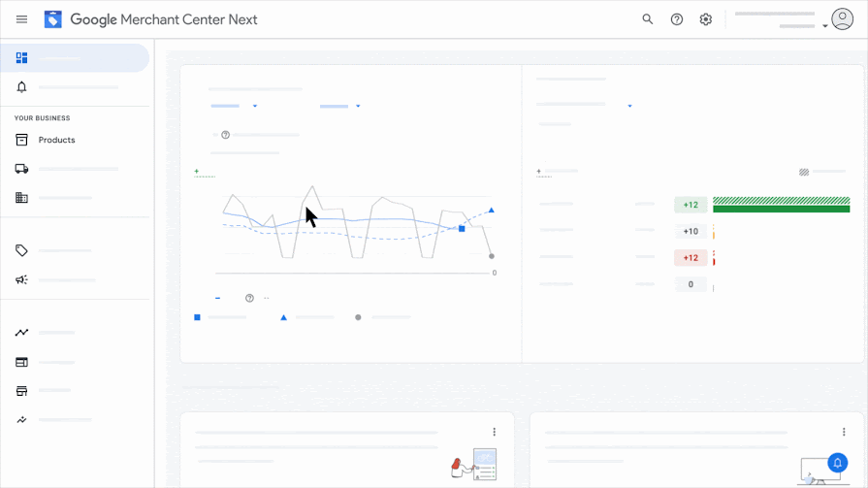Open the left card's three-dot menu
This screenshot has height=488, width=868.
(x=495, y=432)
